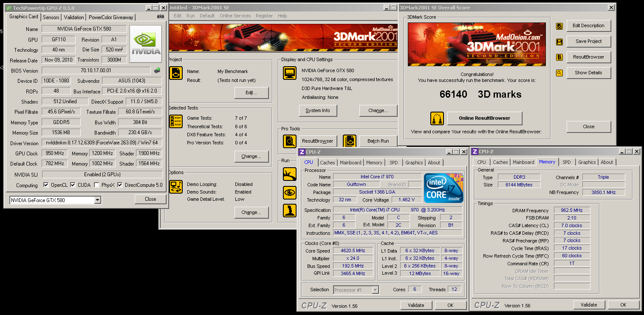This screenshot has height=315, width=644.
Task: Click the Online ResultBrowser button
Action: [485, 118]
